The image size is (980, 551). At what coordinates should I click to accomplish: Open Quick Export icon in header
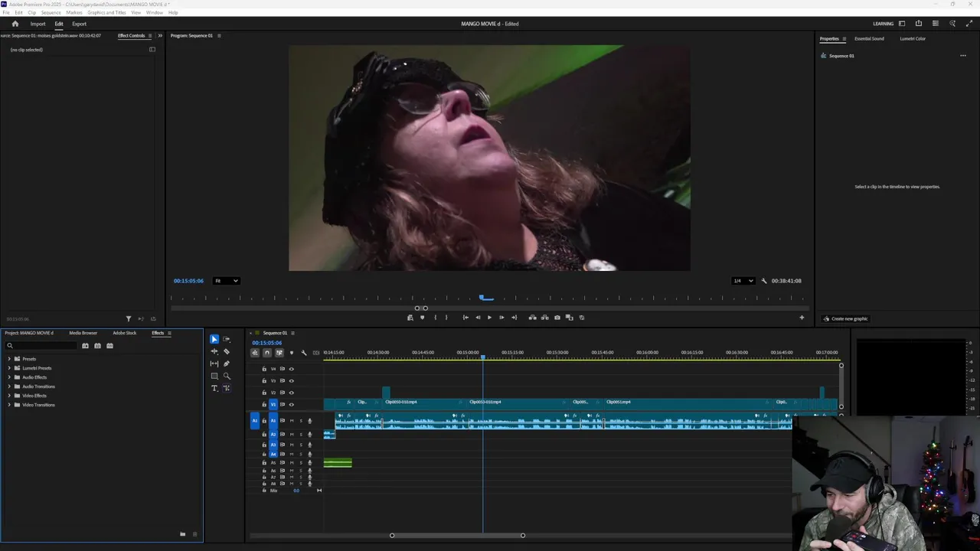click(919, 24)
